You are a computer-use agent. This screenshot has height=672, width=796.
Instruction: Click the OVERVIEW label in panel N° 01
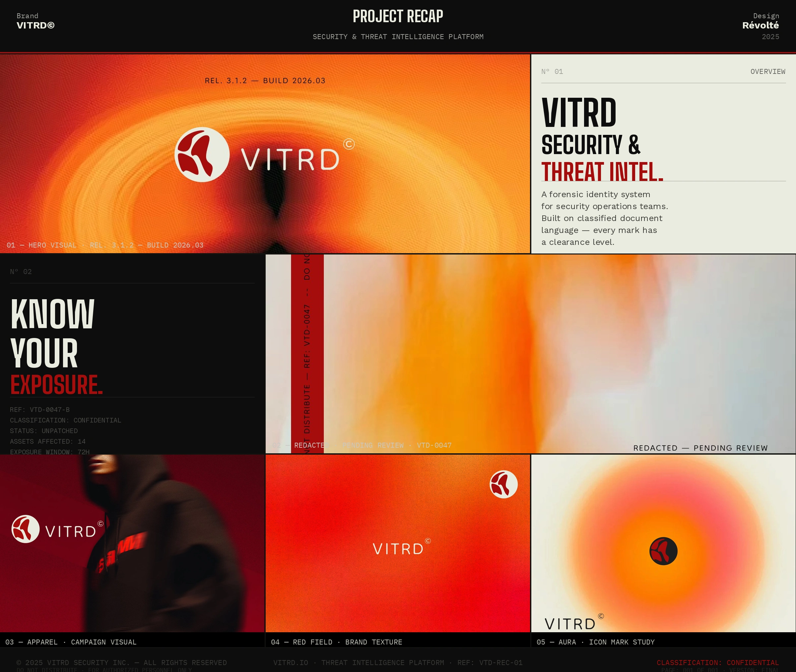point(767,72)
